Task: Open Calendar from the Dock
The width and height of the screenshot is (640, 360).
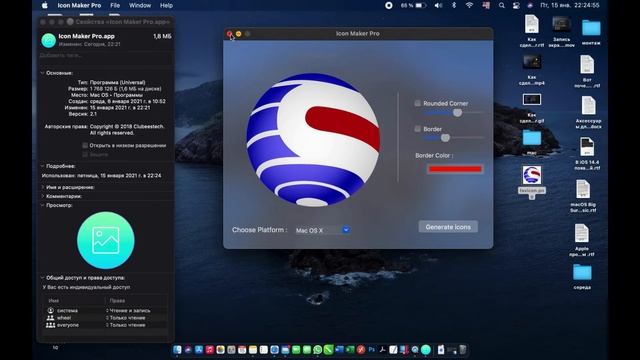Action: click(x=242, y=349)
